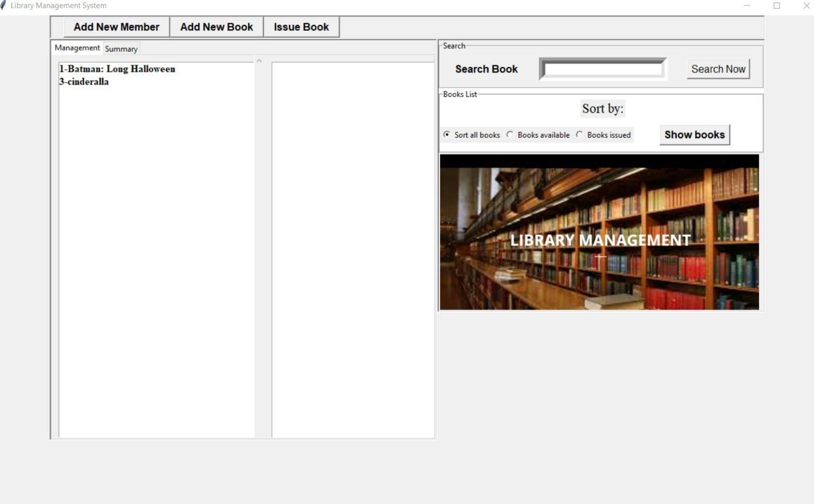Click the feather app icon in title bar

pyautogui.click(x=4, y=5)
